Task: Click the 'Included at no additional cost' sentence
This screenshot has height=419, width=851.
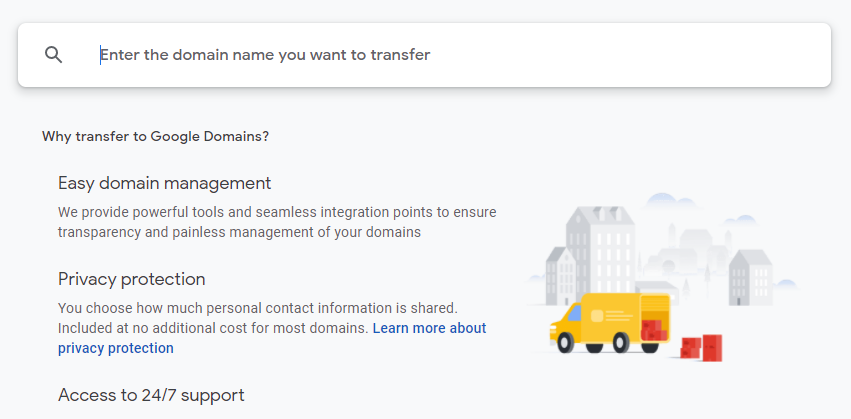Action: (213, 328)
